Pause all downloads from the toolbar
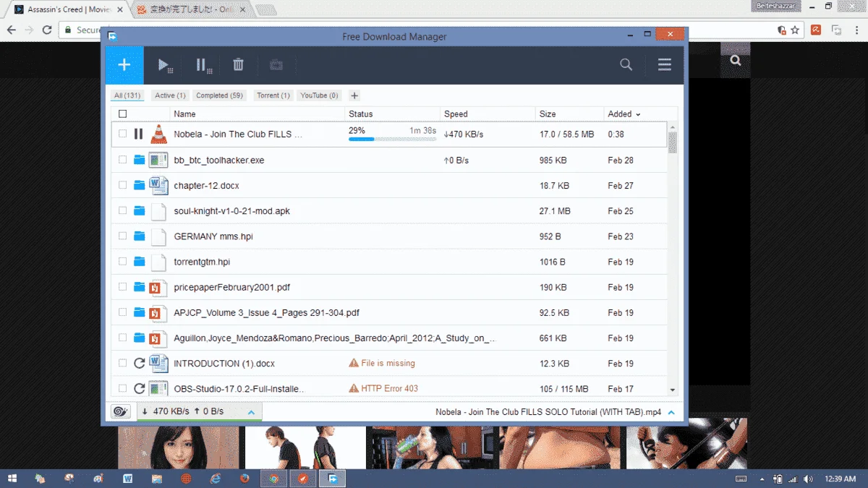 point(204,65)
